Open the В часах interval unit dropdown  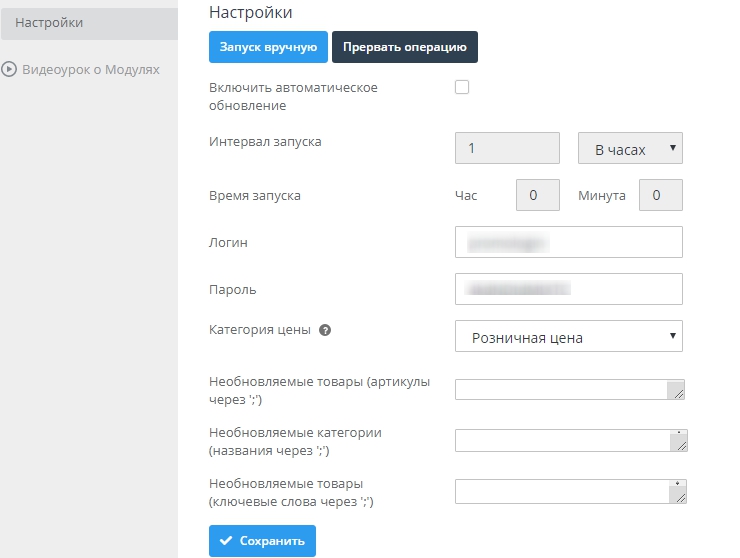630,149
